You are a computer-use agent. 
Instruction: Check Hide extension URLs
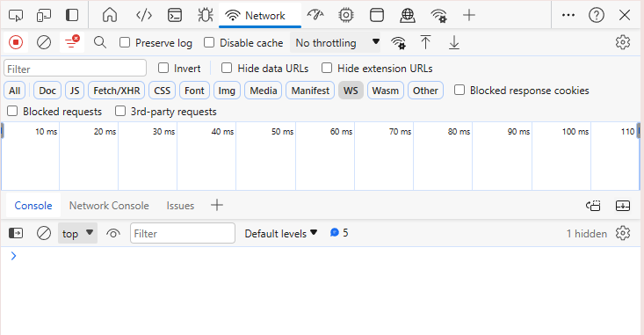(x=327, y=68)
